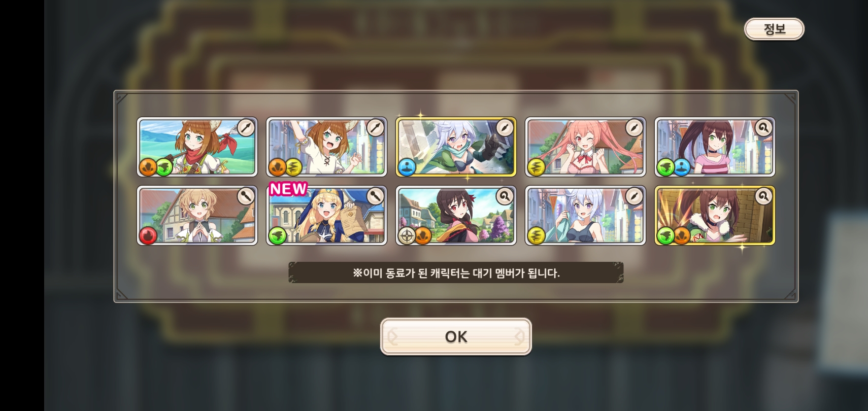
Task: Click magnifier weapon icon on pink-striped shirt girl's card
Action: tap(763, 127)
